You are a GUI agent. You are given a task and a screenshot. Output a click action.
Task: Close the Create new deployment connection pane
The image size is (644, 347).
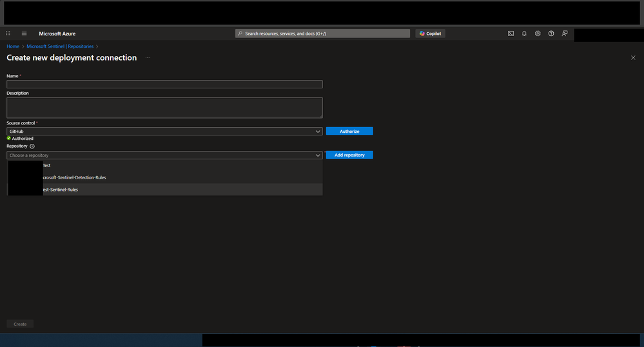[x=633, y=57]
